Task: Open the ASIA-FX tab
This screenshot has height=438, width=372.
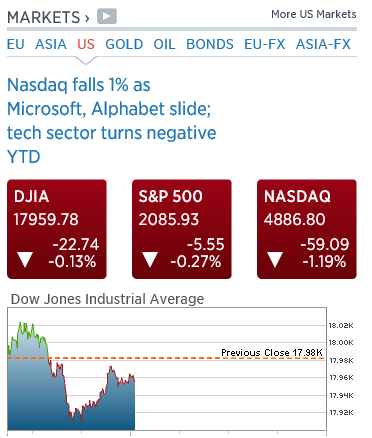Action: [x=323, y=44]
